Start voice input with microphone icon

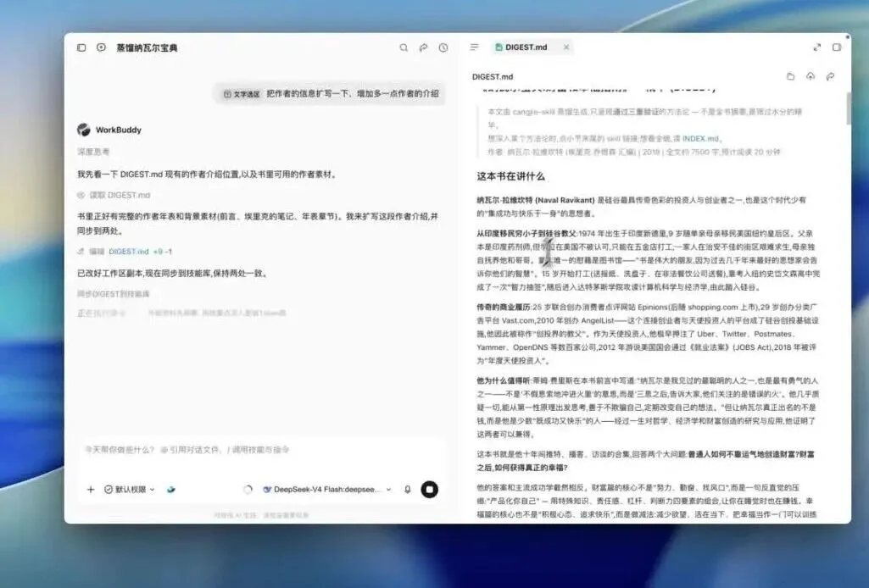(407, 490)
